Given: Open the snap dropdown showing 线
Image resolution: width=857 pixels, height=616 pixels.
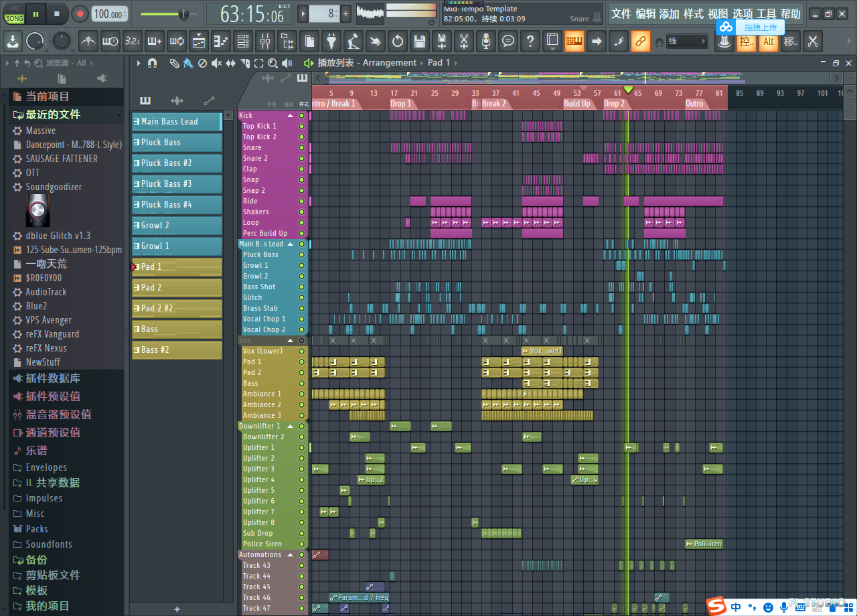Looking at the screenshot, I should [687, 42].
